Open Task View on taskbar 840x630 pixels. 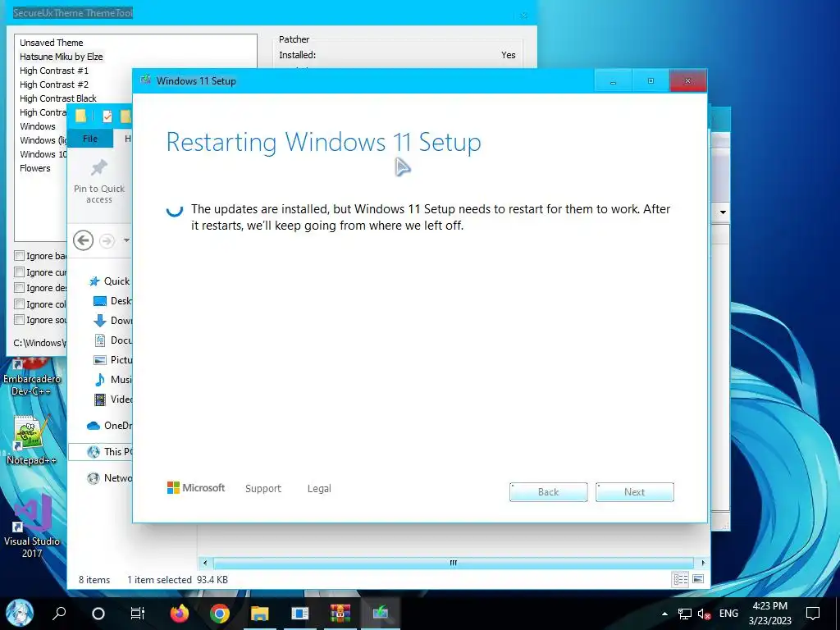138,614
